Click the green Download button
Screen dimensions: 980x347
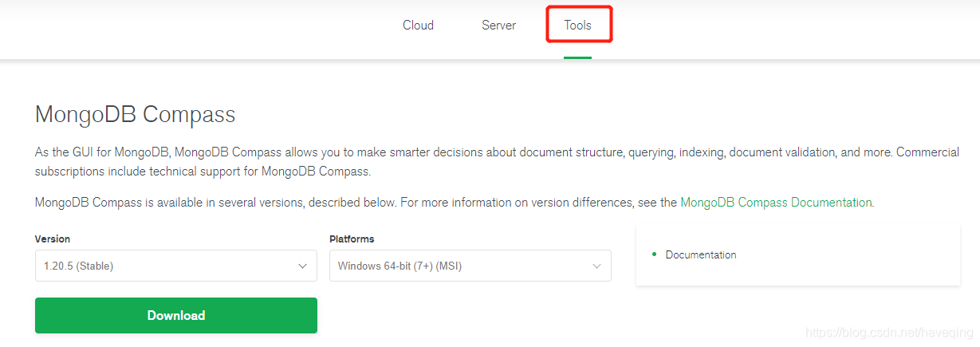point(175,315)
